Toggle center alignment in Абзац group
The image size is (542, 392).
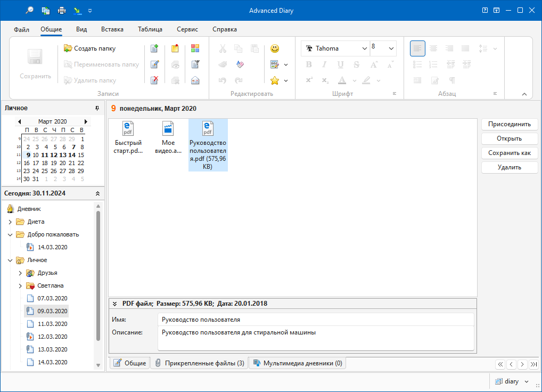433,48
